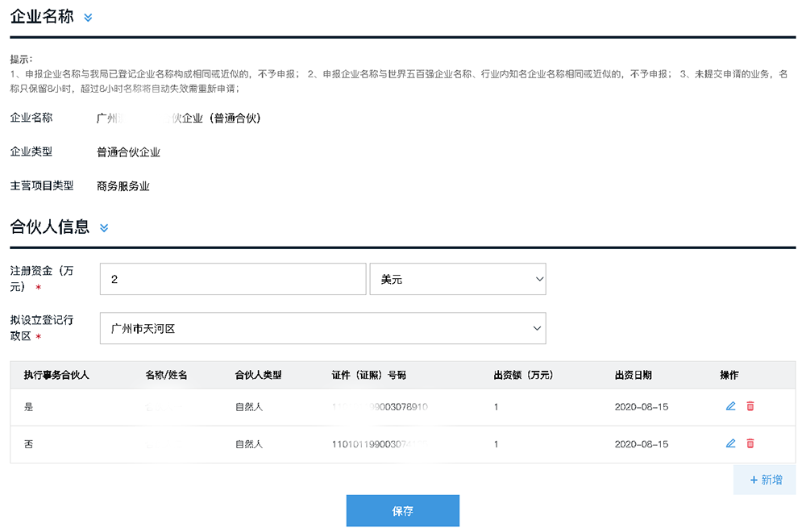Select the first row's 2020-08-15 date cell
The width and height of the screenshot is (806, 532).
pos(642,406)
